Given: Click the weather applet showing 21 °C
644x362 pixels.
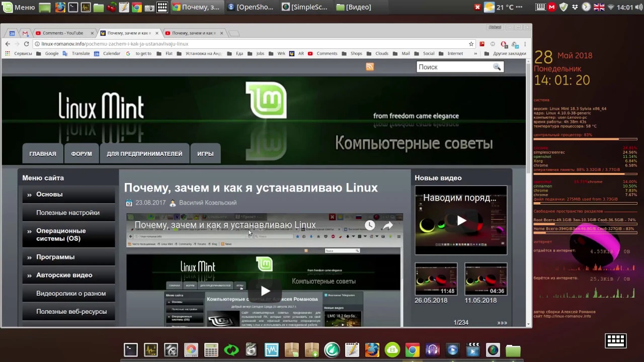Looking at the screenshot, I should [x=504, y=7].
